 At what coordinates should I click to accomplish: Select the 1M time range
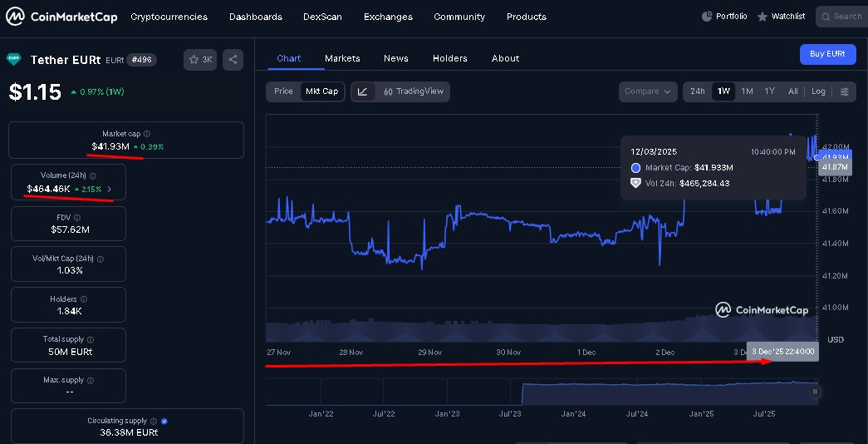[x=747, y=91]
